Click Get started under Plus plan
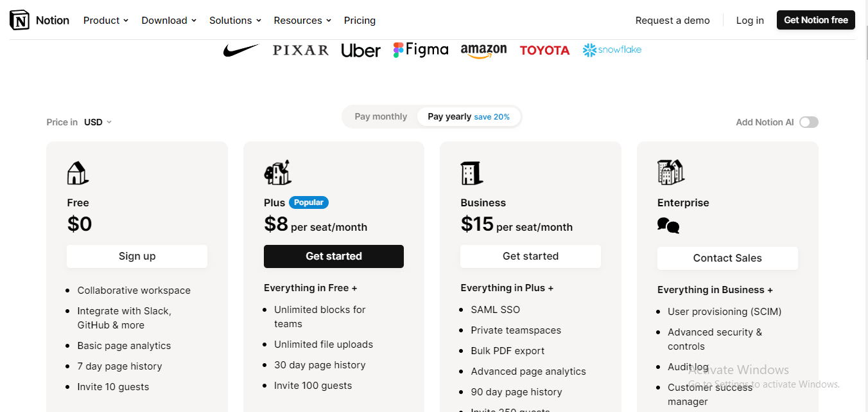 (x=334, y=256)
